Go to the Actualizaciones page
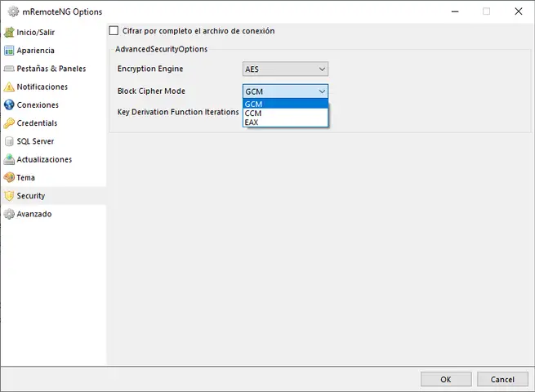The image size is (535, 392). click(x=54, y=159)
